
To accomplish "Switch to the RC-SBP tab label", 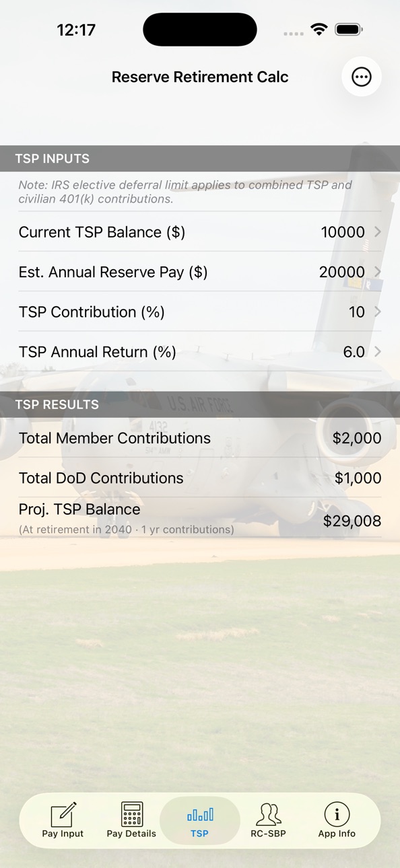I will point(268,834).
